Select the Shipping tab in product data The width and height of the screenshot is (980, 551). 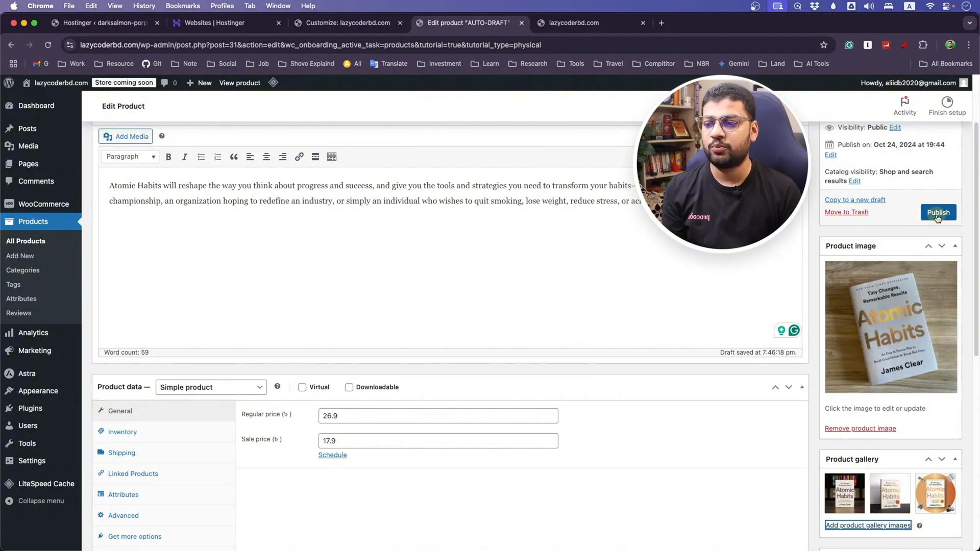point(122,452)
